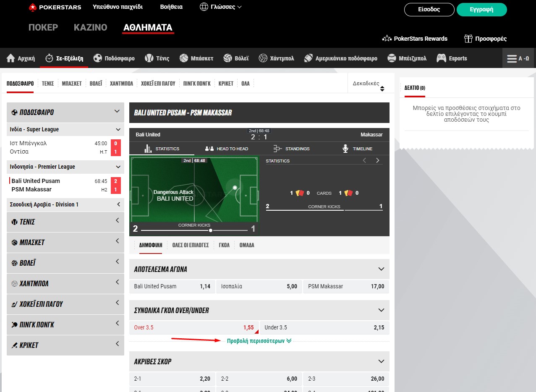Screen dimensions: 536x392
Task: Click the Εγγραφή register button
Action: (482, 9)
